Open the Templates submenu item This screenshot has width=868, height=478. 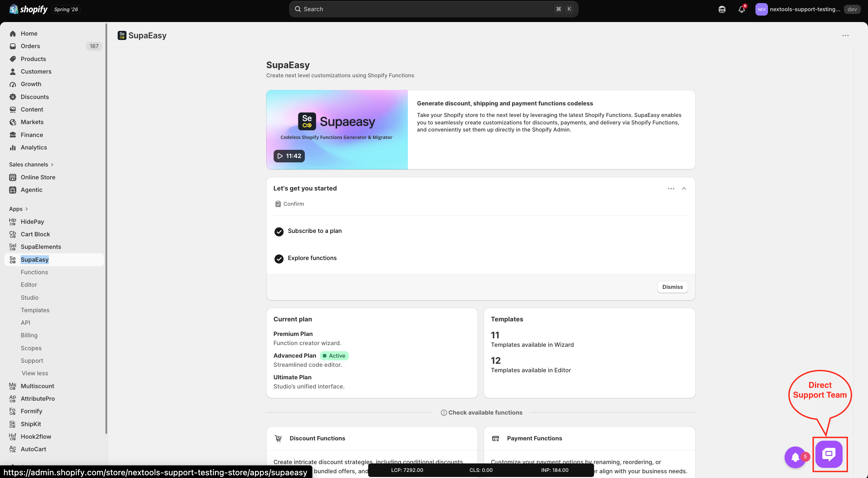tap(35, 310)
